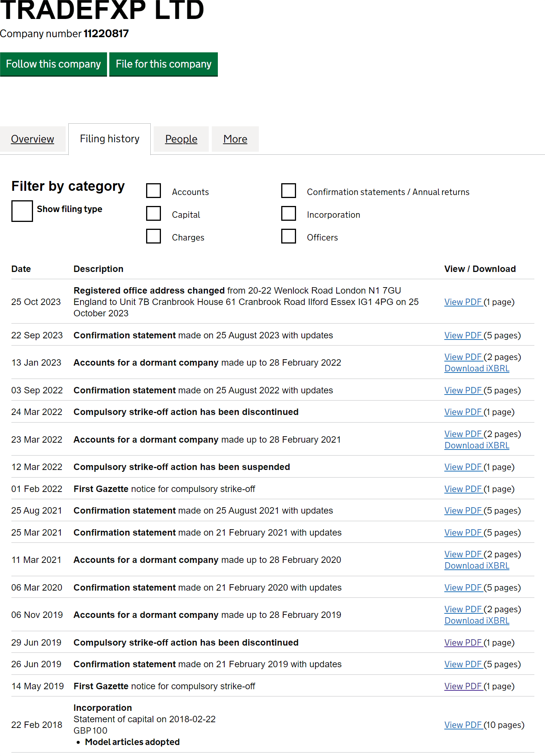Click the File for this company button
Screen dimensions: 545x756
(x=164, y=64)
